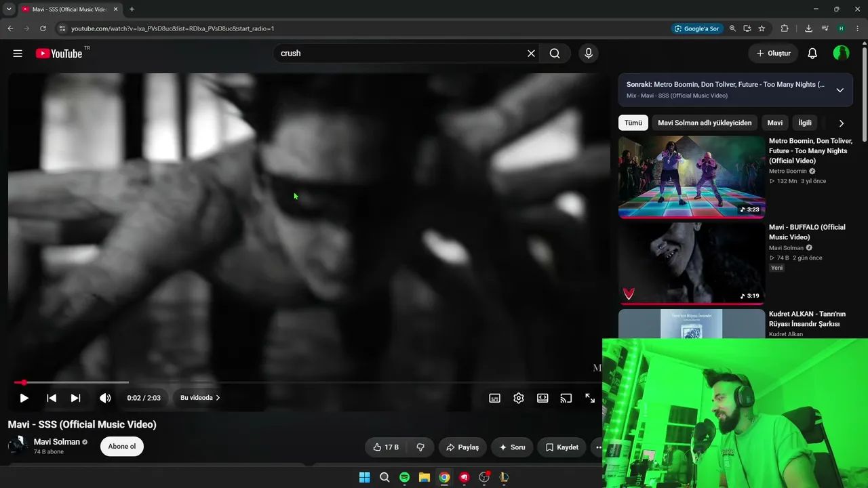The height and width of the screenshot is (488, 868).
Task: Close the 'Mavi - SSS' browser tab
Action: [115, 9]
